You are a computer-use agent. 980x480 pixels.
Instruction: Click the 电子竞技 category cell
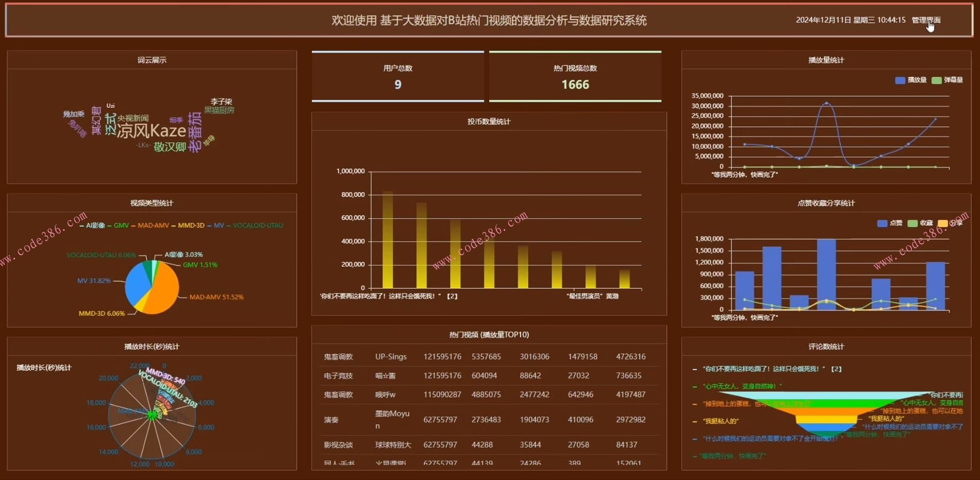(338, 376)
